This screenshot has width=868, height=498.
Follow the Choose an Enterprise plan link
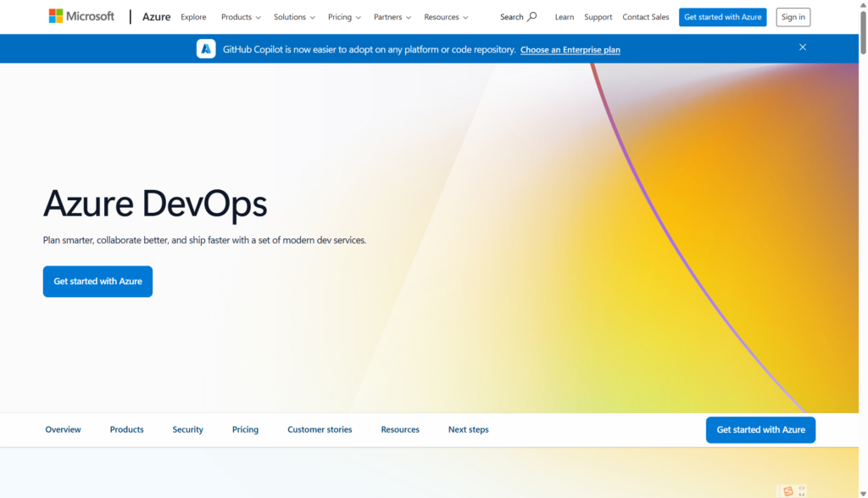point(570,50)
